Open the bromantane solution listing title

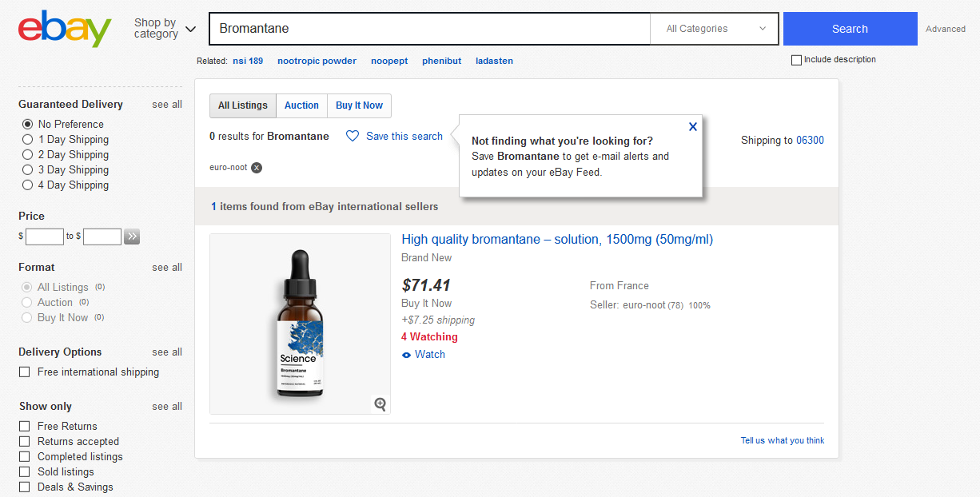tap(557, 240)
